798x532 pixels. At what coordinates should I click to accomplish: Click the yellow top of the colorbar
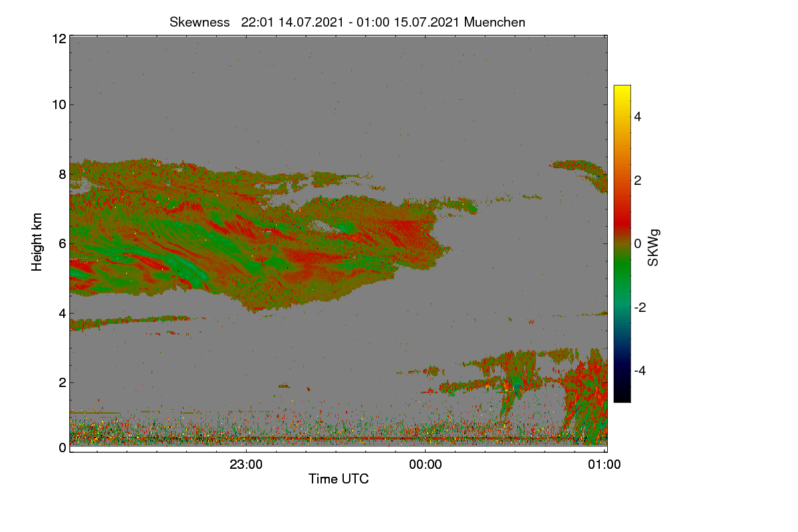pos(622,90)
